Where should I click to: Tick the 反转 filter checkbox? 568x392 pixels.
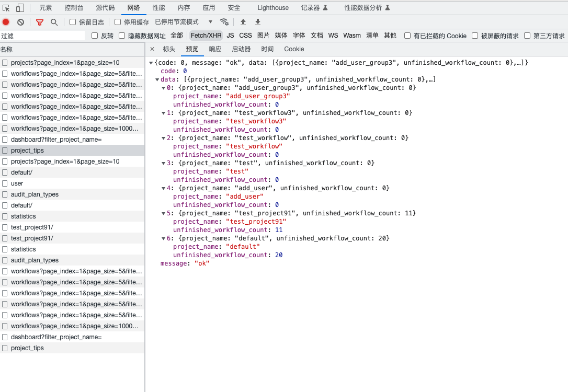[x=95, y=36]
